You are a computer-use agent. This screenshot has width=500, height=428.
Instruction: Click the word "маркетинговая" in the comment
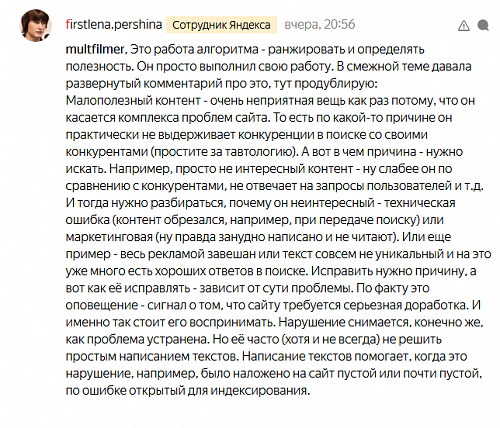[109, 237]
